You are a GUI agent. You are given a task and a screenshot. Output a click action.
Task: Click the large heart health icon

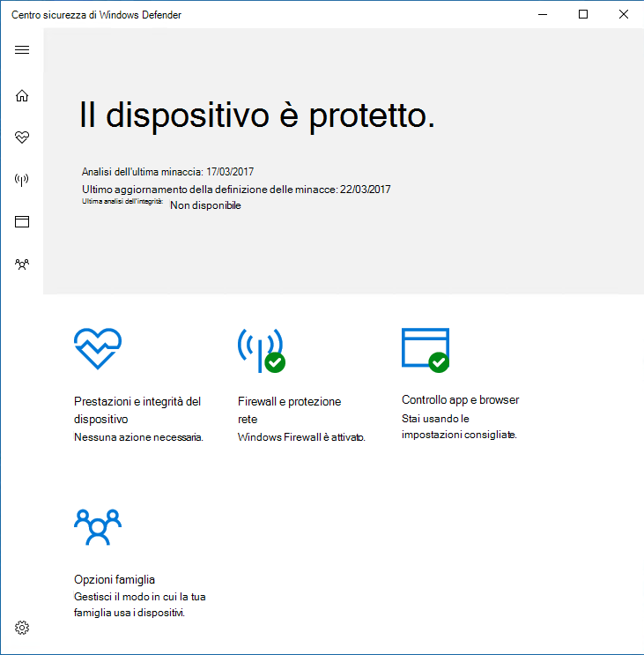(98, 349)
